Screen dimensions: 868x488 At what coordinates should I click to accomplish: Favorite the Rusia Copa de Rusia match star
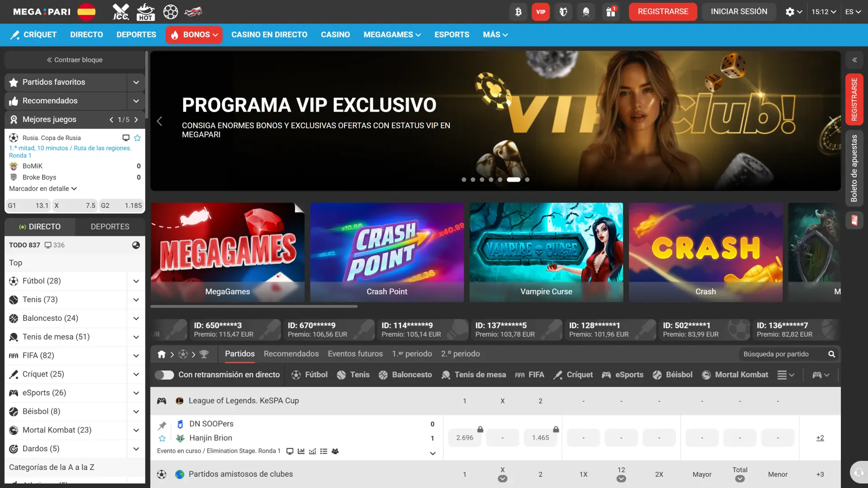(x=137, y=138)
